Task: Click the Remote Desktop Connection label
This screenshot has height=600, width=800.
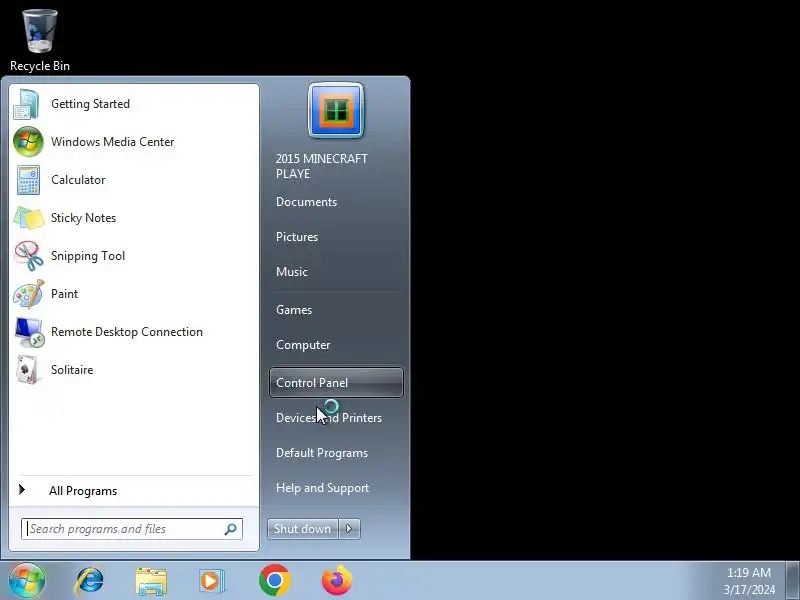Action: click(127, 332)
